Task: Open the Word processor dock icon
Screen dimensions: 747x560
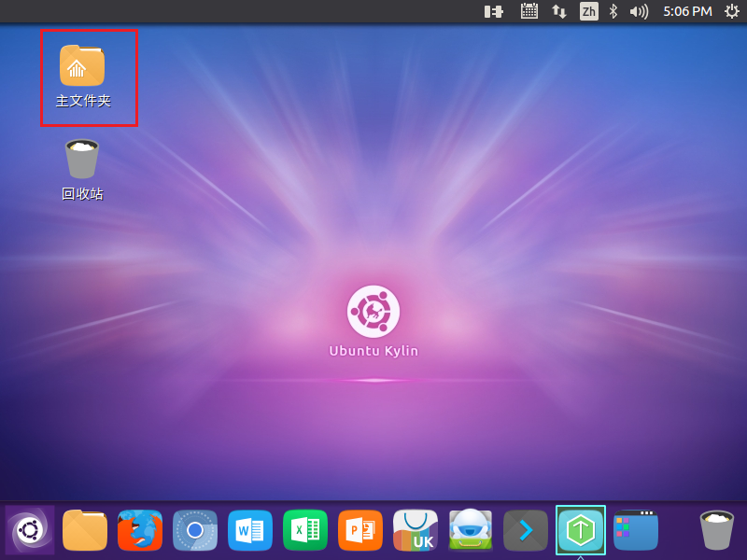Action: [250, 530]
